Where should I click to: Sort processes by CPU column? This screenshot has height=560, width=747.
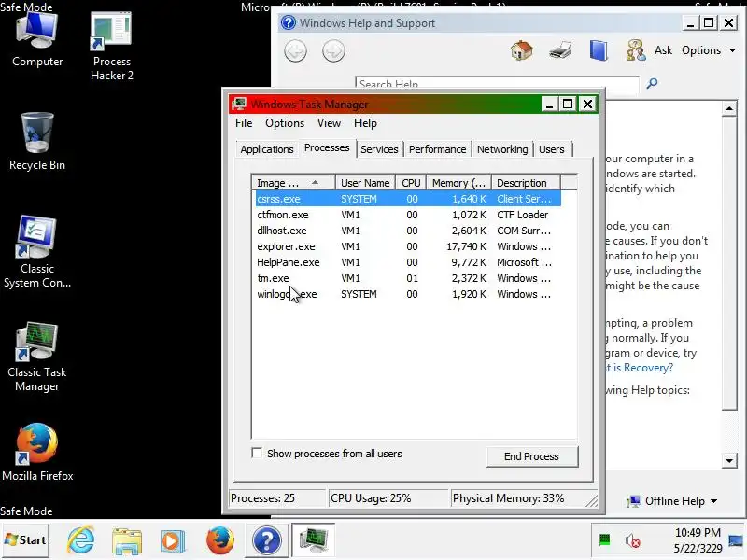point(411,183)
